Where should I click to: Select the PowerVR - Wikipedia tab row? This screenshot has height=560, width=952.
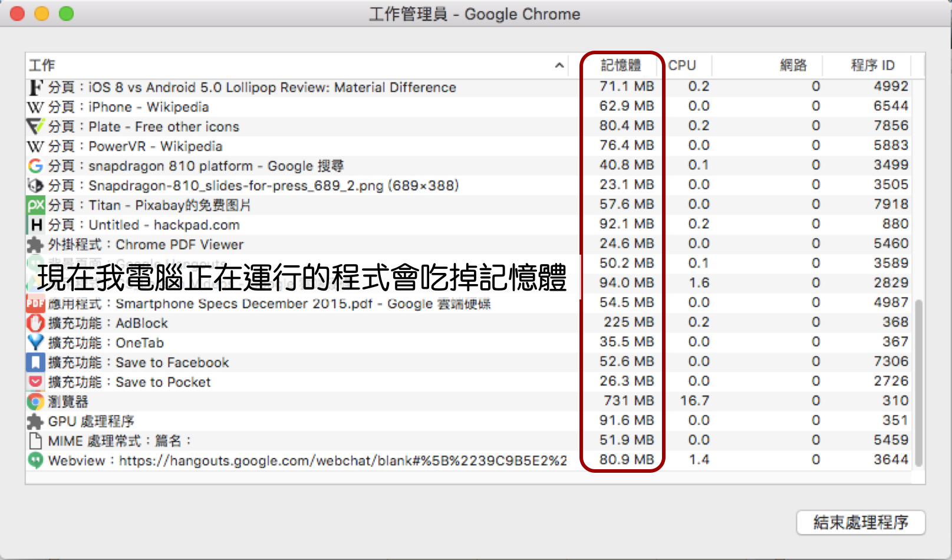click(x=468, y=146)
